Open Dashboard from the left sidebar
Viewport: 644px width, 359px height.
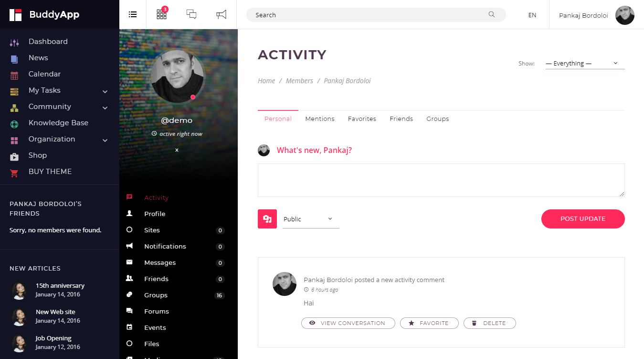(x=48, y=42)
